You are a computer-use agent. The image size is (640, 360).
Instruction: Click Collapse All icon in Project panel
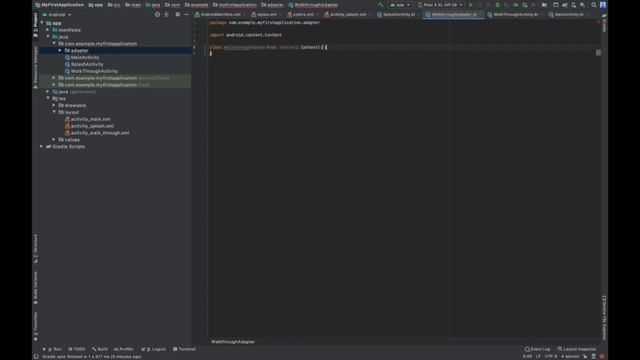coord(166,14)
